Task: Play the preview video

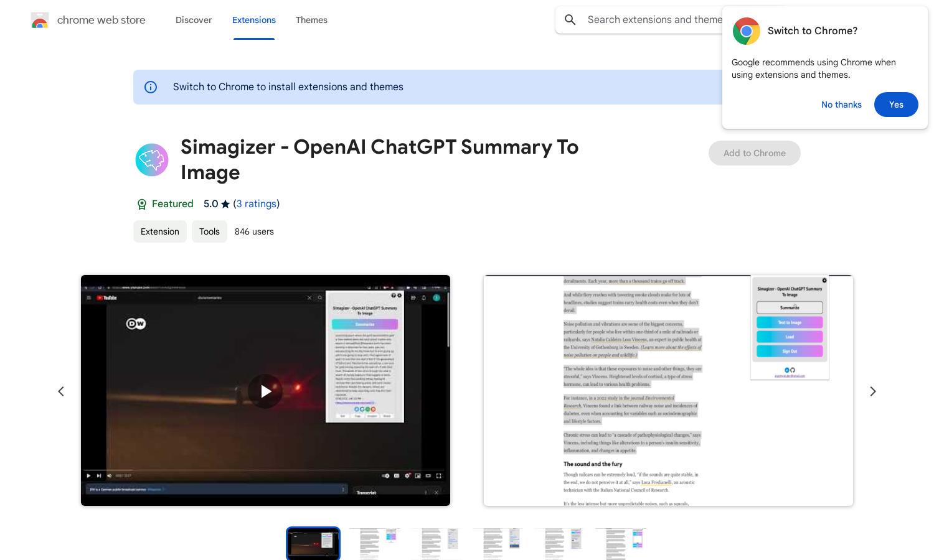Action: tap(265, 391)
